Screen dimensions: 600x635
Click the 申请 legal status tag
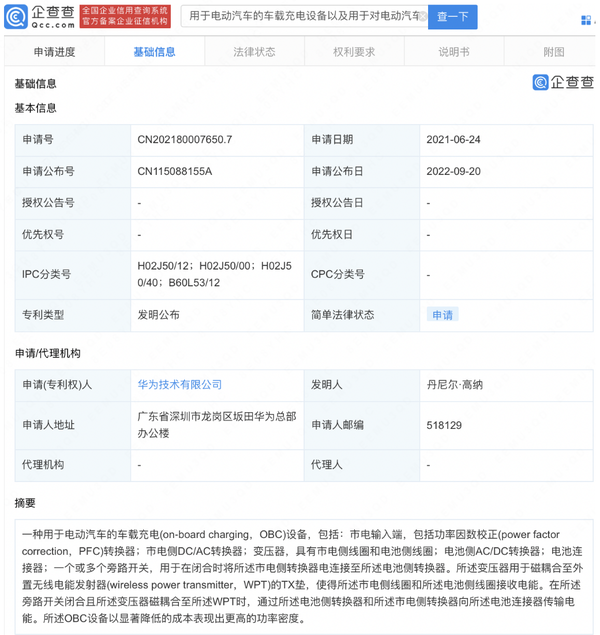[x=442, y=314]
